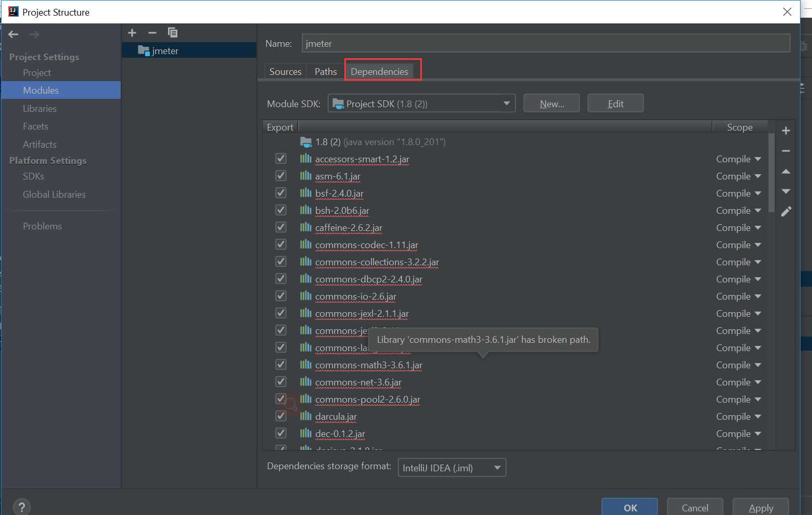Click the Scope column header
Image resolution: width=812 pixels, height=515 pixels.
click(740, 127)
